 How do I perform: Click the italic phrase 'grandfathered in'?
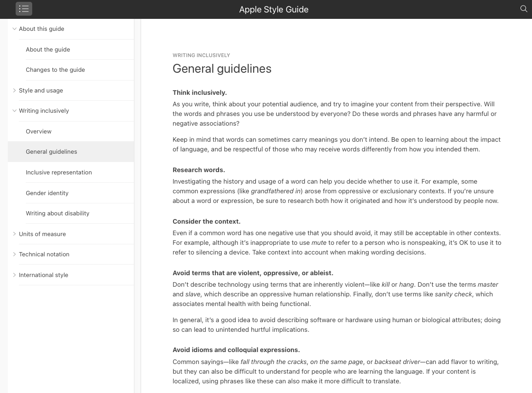pos(276,191)
